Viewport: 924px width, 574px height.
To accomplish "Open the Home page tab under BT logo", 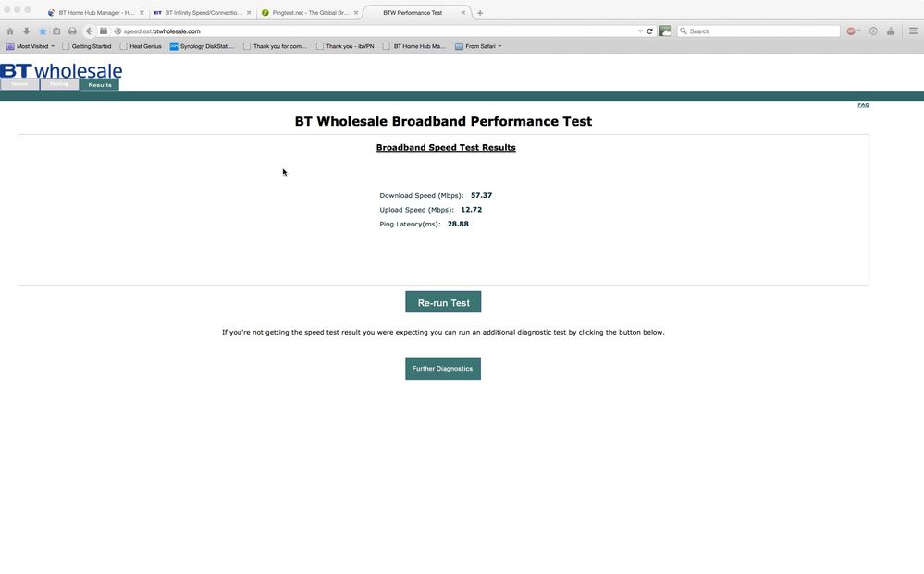I will 19,84.
